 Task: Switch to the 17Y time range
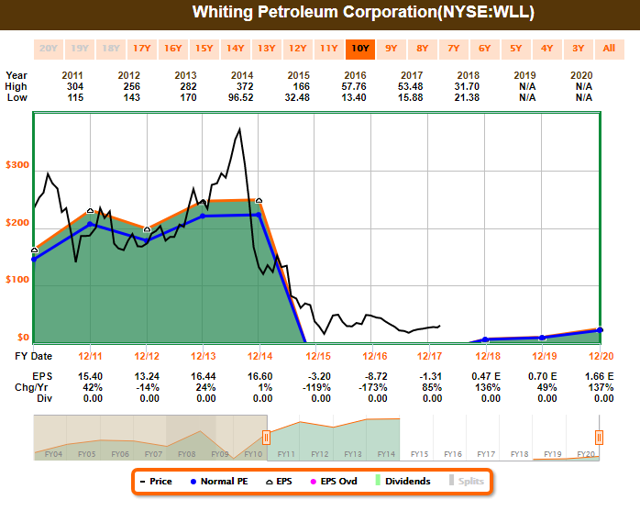click(x=142, y=49)
